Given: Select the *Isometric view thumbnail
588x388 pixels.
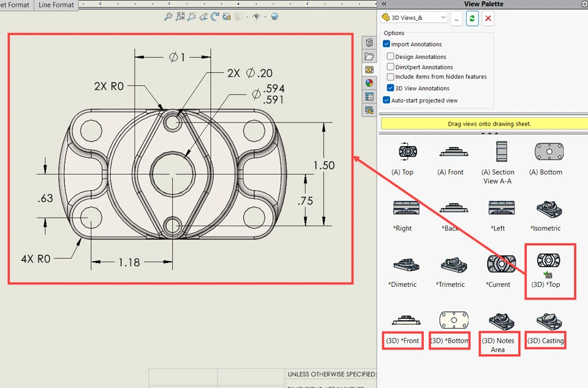Looking at the screenshot, I should coord(549,210).
